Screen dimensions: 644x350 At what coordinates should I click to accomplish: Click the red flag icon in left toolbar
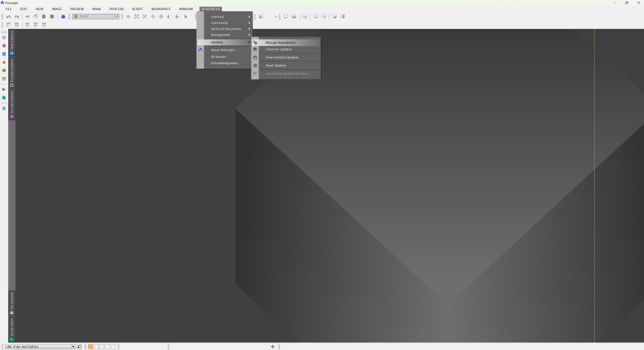[x=4, y=89]
